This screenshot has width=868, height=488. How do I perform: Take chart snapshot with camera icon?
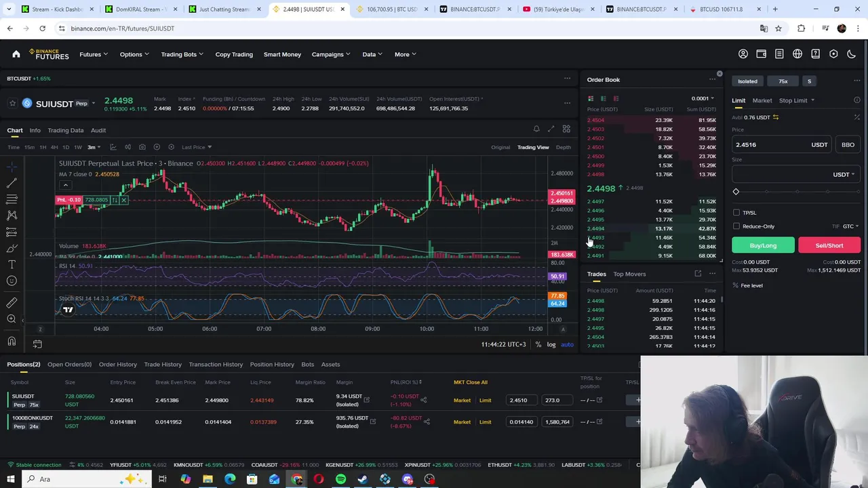142,147
